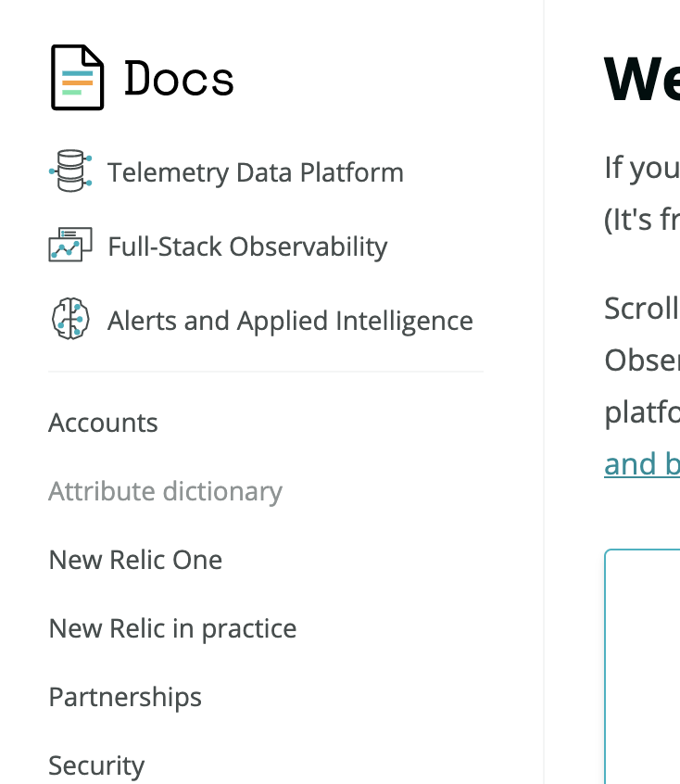
Task: Click the graph line inside the Observability icon
Action: (x=67, y=247)
